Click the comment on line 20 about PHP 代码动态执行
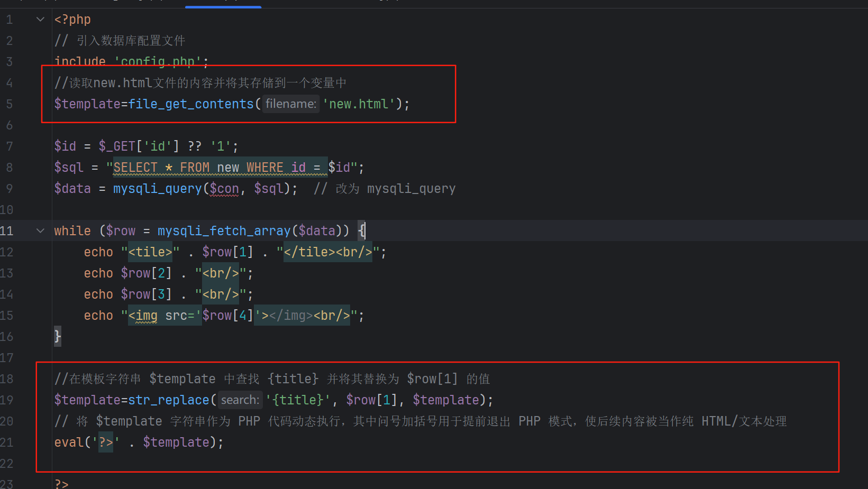Screen dimensions: 868x489 click(x=421, y=421)
